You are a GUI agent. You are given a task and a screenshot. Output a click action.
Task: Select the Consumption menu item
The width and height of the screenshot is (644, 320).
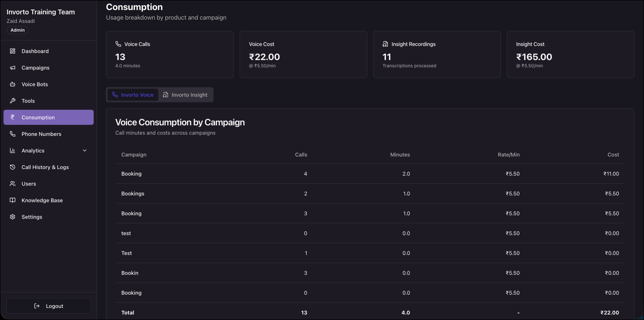coord(49,117)
